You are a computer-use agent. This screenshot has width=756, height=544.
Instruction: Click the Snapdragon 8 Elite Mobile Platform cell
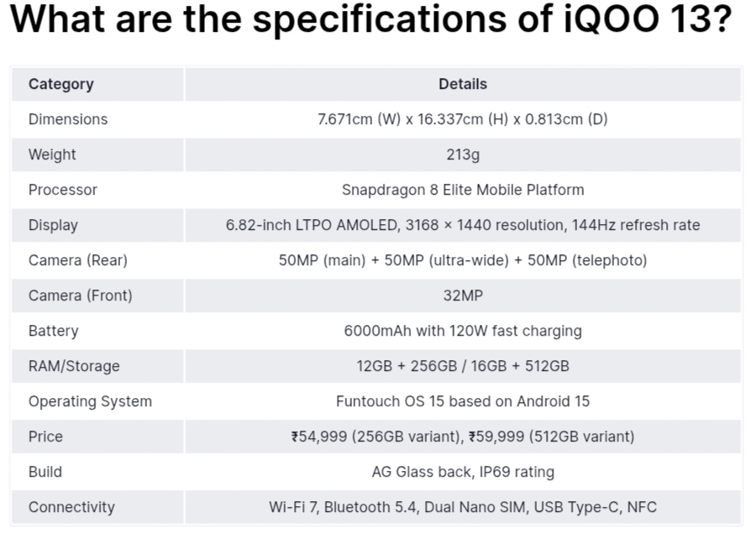point(463,190)
